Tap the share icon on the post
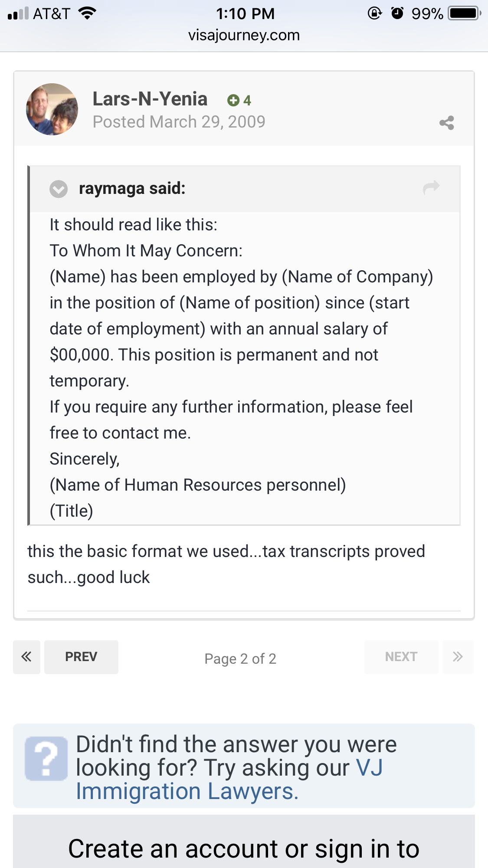Image resolution: width=488 pixels, height=868 pixels. [446, 123]
